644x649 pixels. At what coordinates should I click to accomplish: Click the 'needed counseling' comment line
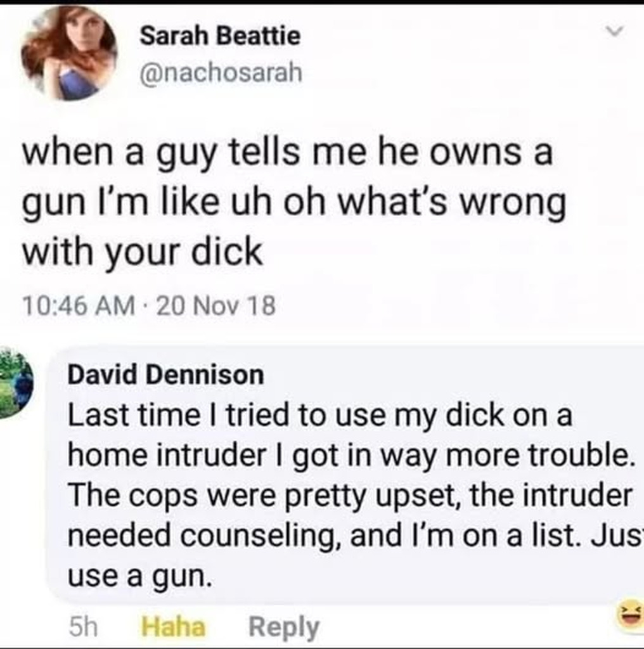356,536
